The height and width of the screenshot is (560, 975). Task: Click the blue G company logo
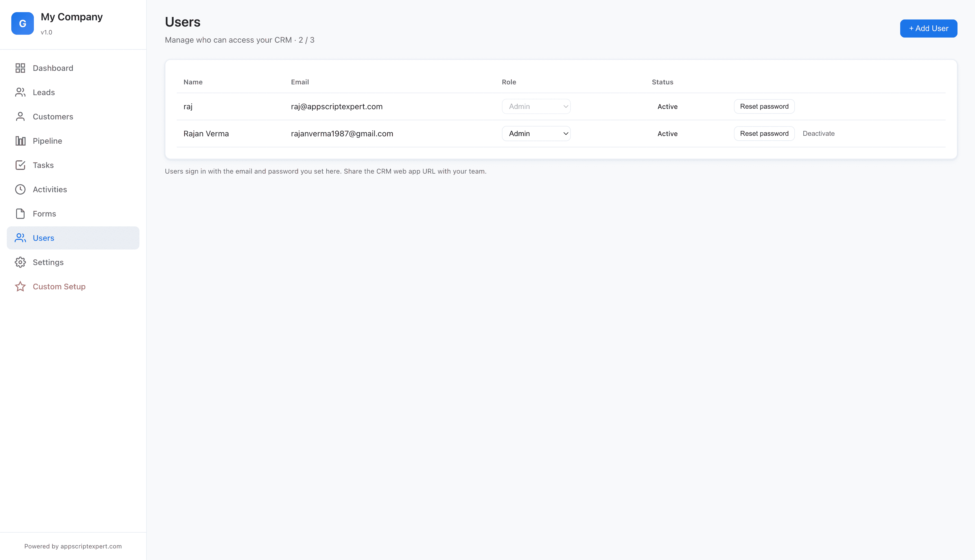pos(22,23)
